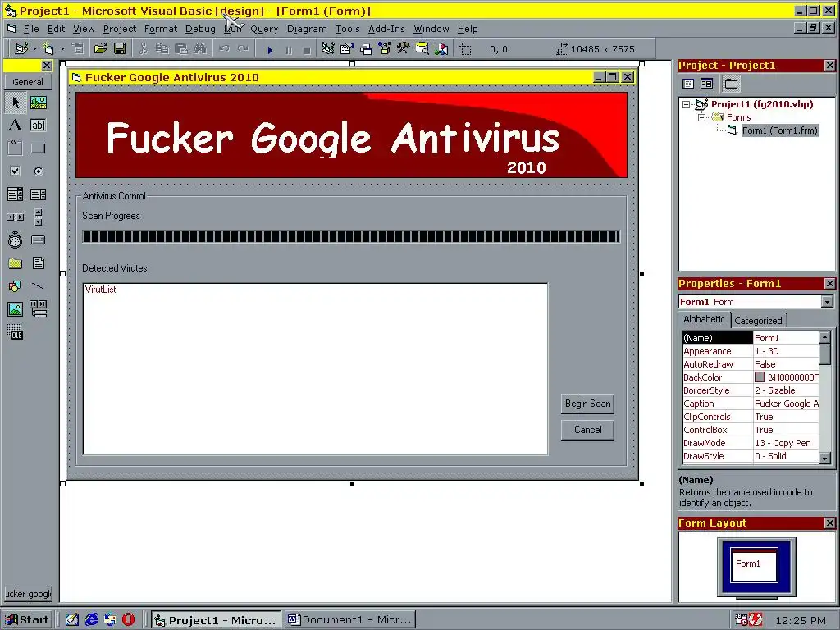This screenshot has width=840, height=630.
Task: Select the Timer stopwatch control in the toolbox
Action: (15, 240)
